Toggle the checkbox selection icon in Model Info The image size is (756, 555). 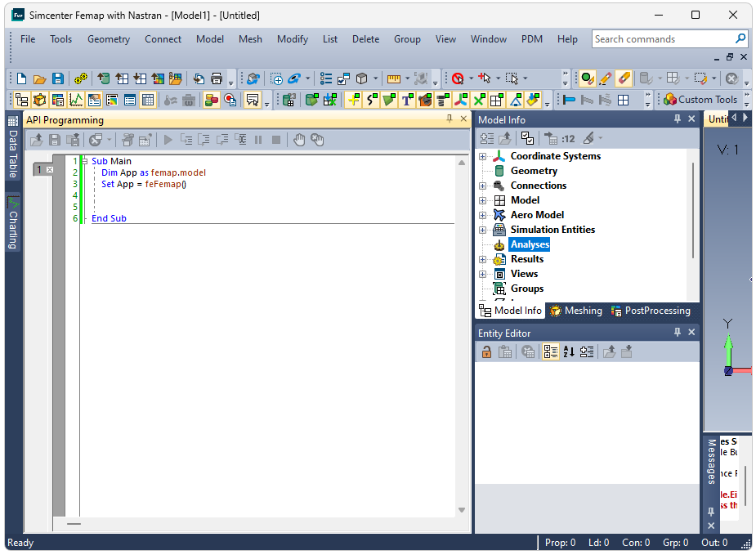click(527, 139)
